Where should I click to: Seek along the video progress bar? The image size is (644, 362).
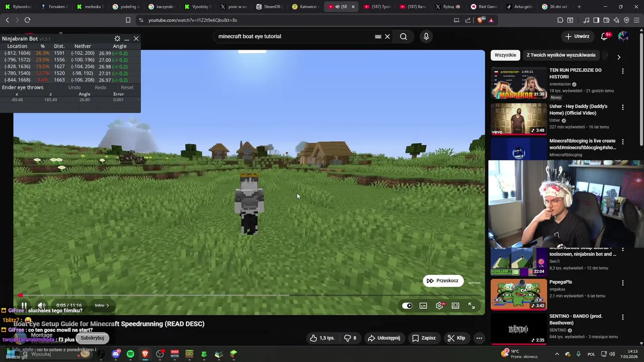point(249,295)
